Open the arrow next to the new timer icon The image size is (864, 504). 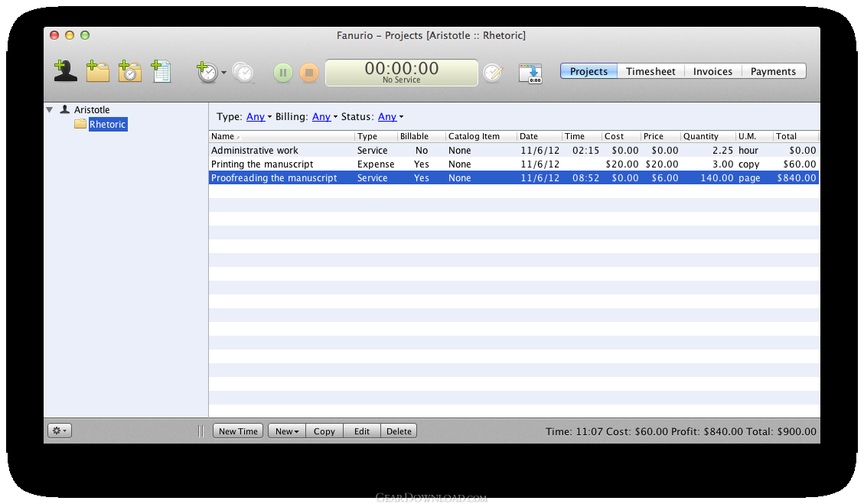click(223, 73)
